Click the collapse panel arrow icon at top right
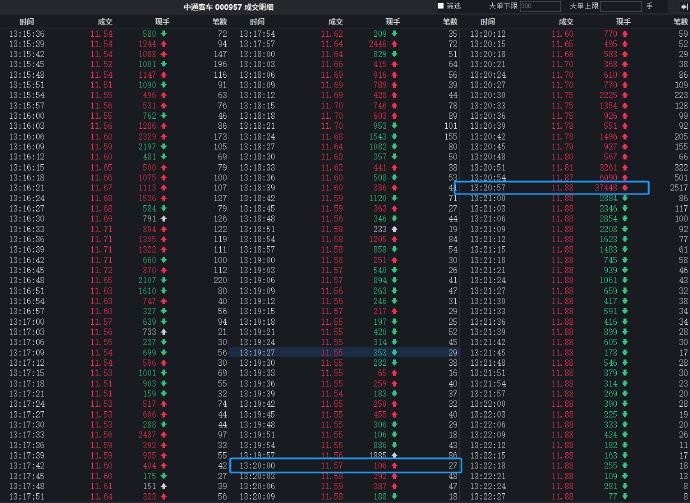The height and width of the screenshot is (503, 690). (683, 6)
